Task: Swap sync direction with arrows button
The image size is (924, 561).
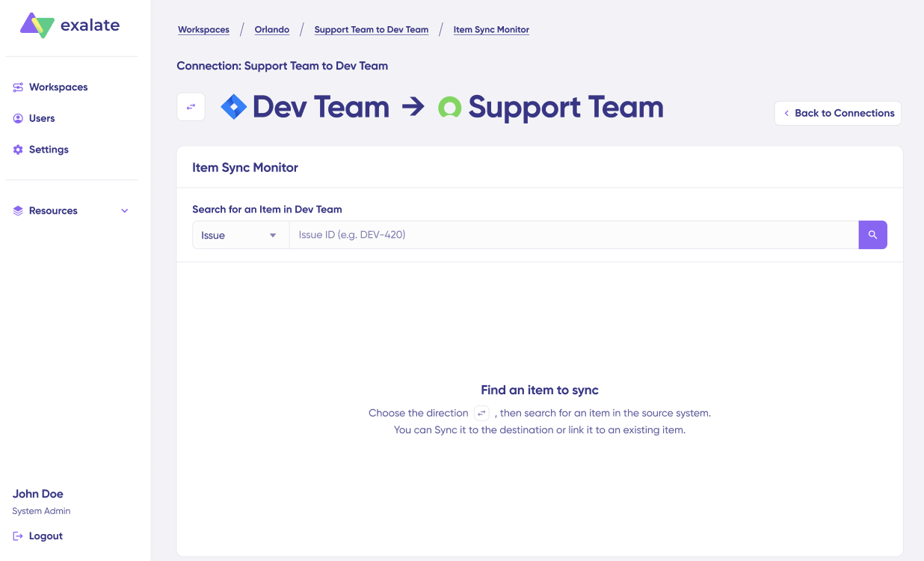Action: point(191,107)
